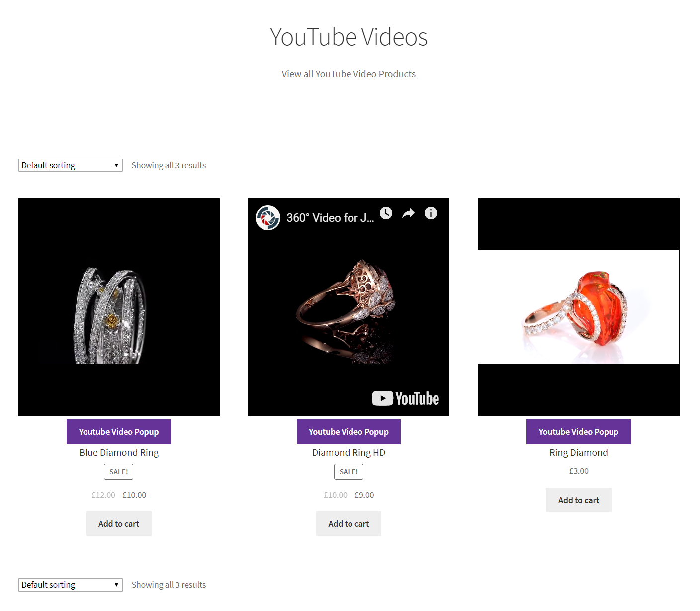Image resolution: width=700 pixels, height=611 pixels.
Task: Click the 360° video title overlay text
Action: click(x=330, y=217)
